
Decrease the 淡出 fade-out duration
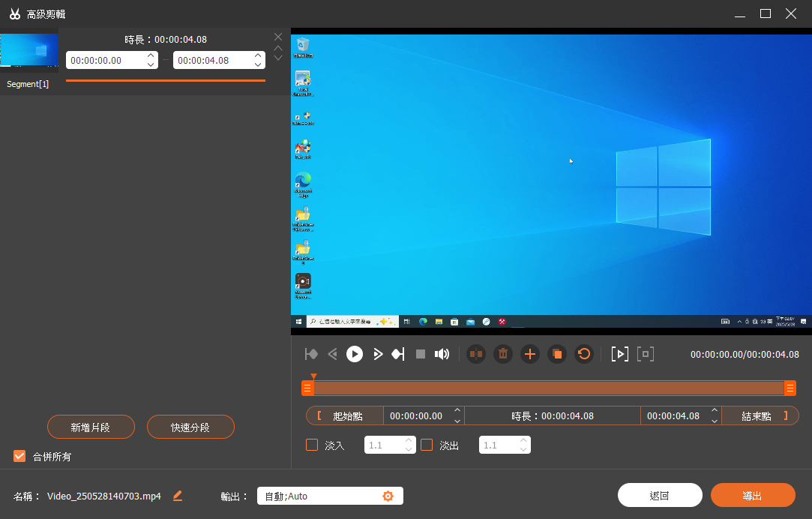pyautogui.click(x=523, y=449)
